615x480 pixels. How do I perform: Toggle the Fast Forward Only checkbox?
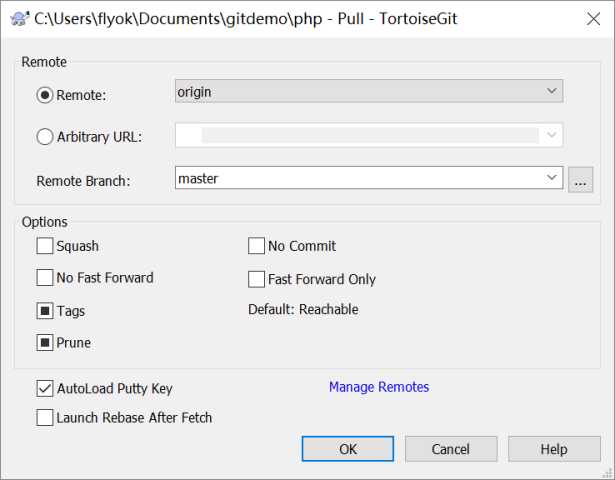point(256,279)
